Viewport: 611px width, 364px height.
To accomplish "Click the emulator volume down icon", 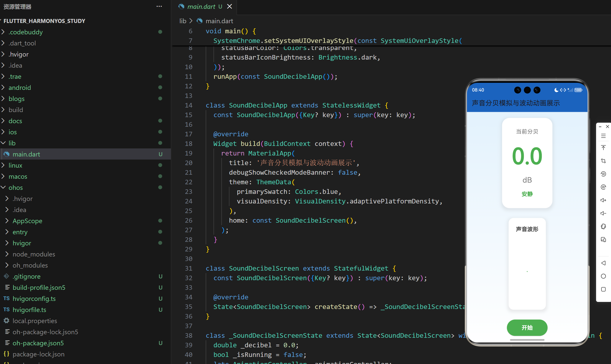I will click(603, 213).
